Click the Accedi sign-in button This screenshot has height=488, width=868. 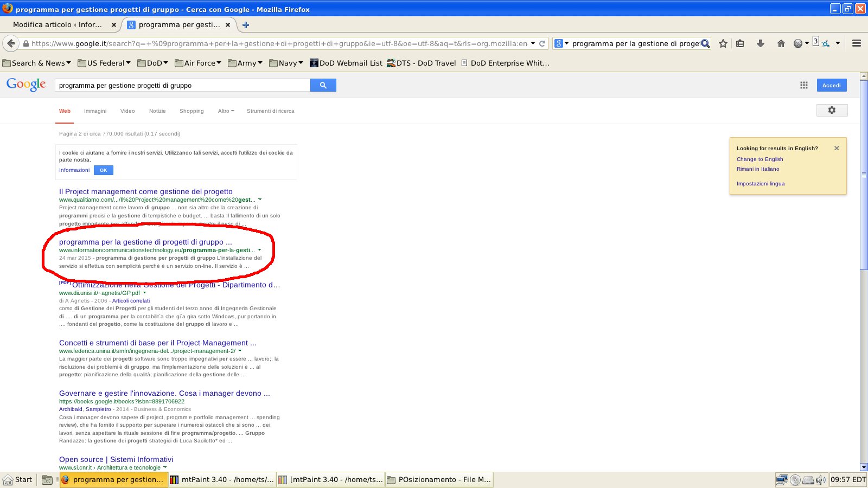tap(832, 85)
